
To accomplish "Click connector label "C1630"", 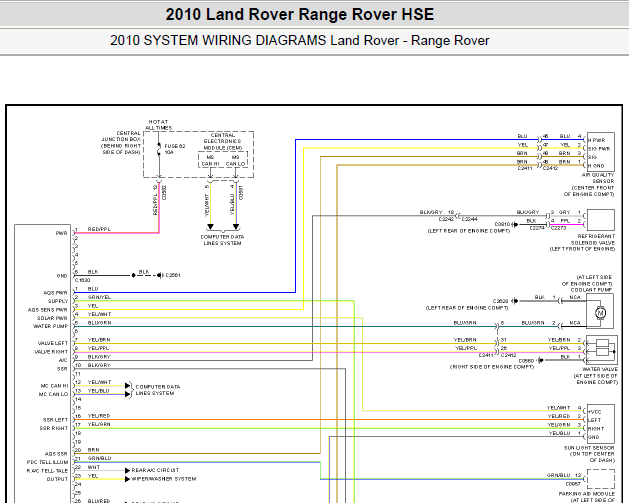I will [x=83, y=280].
